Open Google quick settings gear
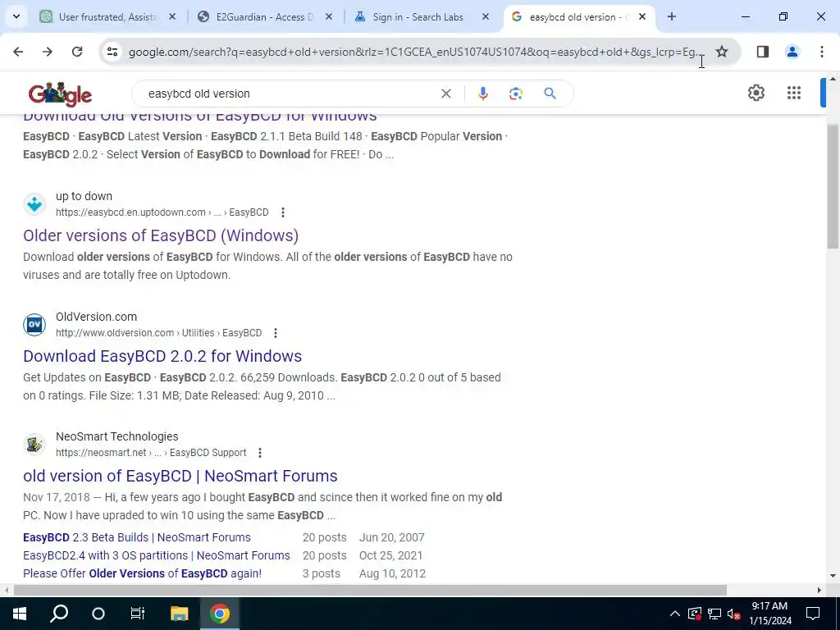 pos(756,93)
